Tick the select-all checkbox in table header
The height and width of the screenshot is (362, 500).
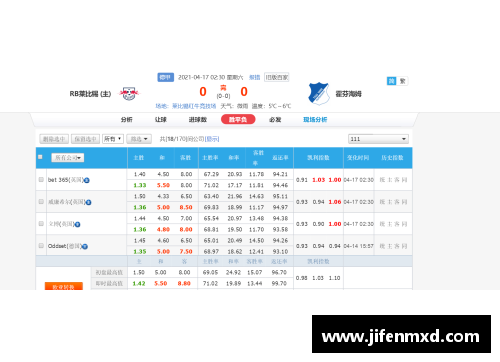(40, 157)
